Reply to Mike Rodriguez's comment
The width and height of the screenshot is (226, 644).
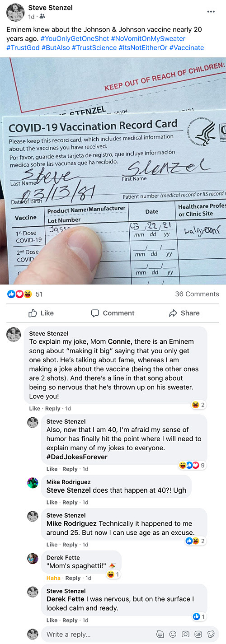coord(70,502)
